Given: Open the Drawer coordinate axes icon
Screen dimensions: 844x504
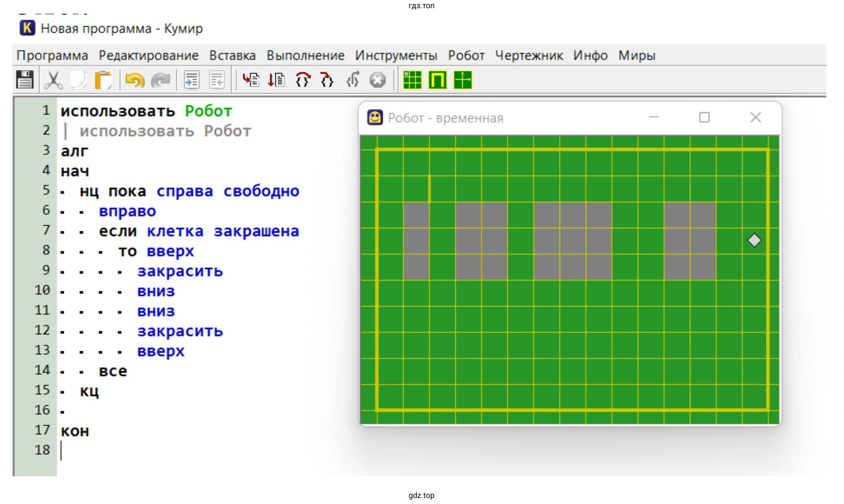Looking at the screenshot, I should coord(463,80).
